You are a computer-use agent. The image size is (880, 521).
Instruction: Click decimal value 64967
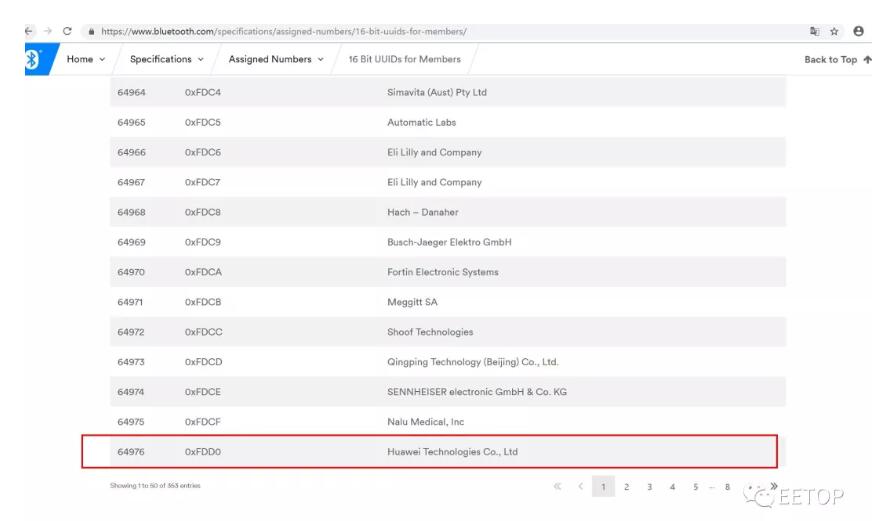tap(131, 182)
